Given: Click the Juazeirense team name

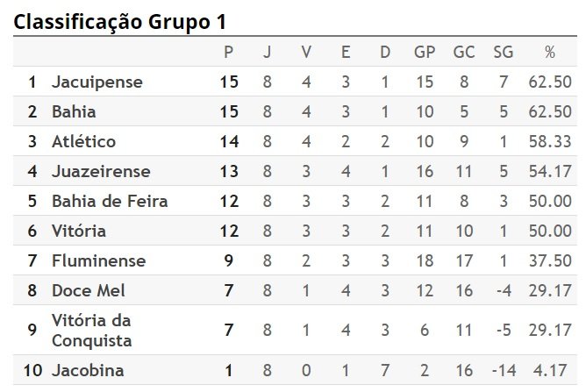Looking at the screenshot, I should (x=101, y=171).
